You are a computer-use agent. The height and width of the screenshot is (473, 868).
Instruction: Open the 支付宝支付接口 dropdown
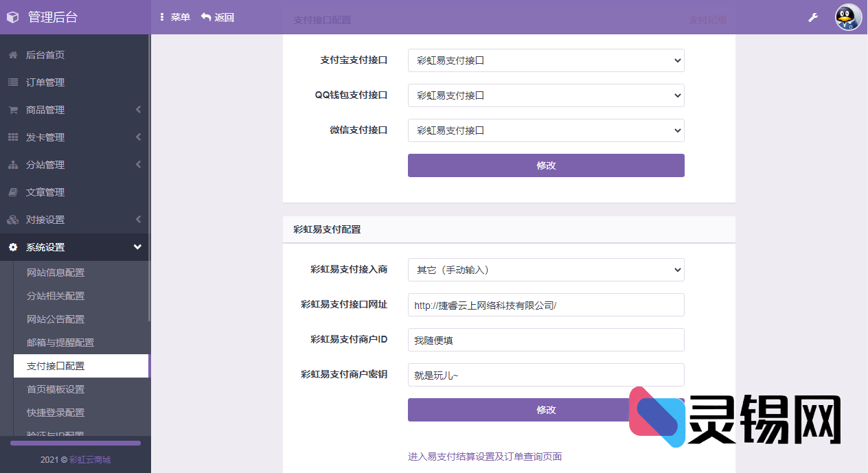(x=545, y=60)
